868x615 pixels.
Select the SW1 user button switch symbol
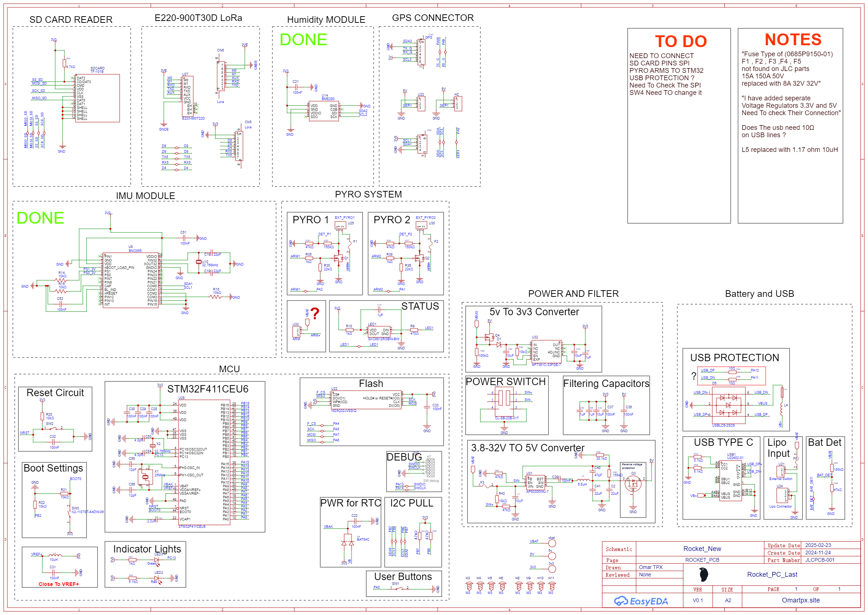(399, 589)
